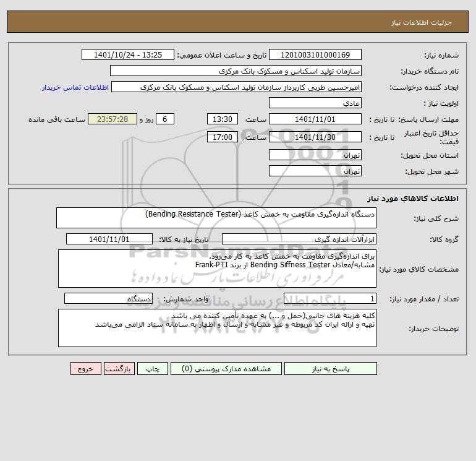The height and width of the screenshot is (461, 476).
Task: Click the goods need date 1401/11/01 beside 'تاریخ نیاز به کالا'
Action: (109, 239)
